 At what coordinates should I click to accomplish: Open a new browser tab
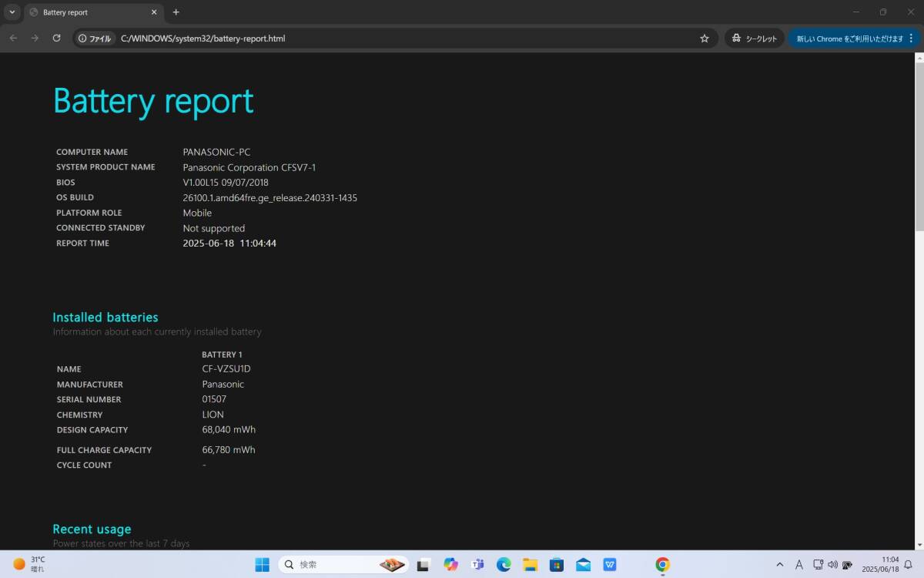176,12
